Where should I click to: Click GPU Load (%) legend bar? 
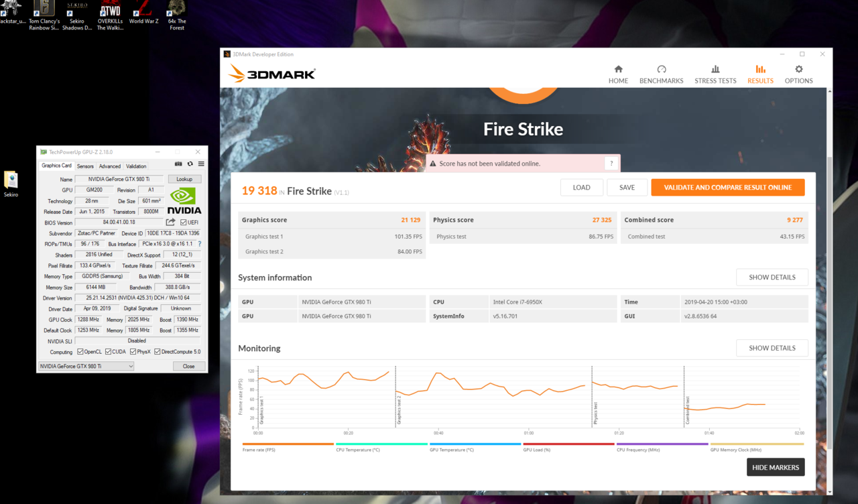coord(568,444)
